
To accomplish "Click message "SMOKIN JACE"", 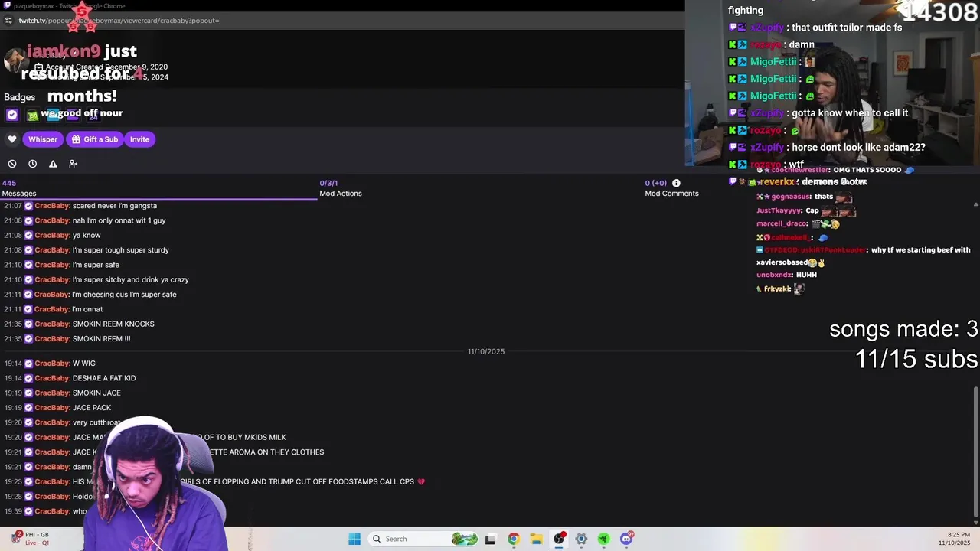I will tap(96, 393).
